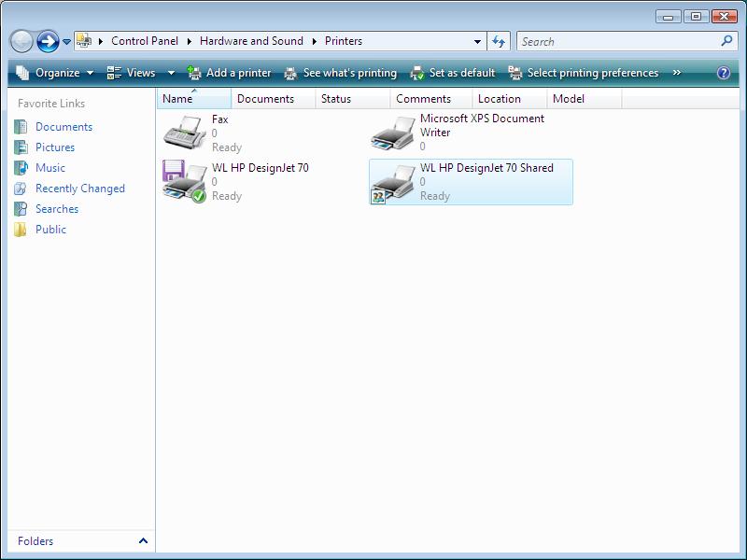Screen dimensions: 747x560
Task: Expand the arrow before Control Panel breadcrumb
Action: [x=101, y=41]
